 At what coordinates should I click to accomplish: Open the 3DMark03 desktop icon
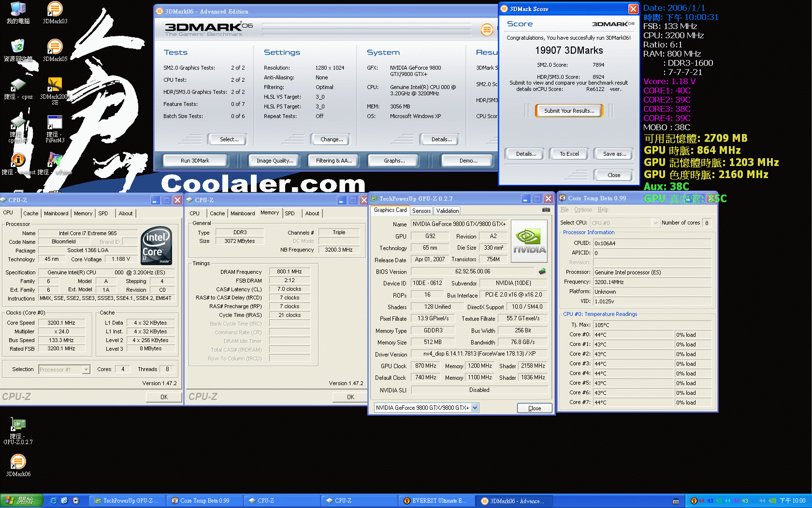click(x=55, y=13)
